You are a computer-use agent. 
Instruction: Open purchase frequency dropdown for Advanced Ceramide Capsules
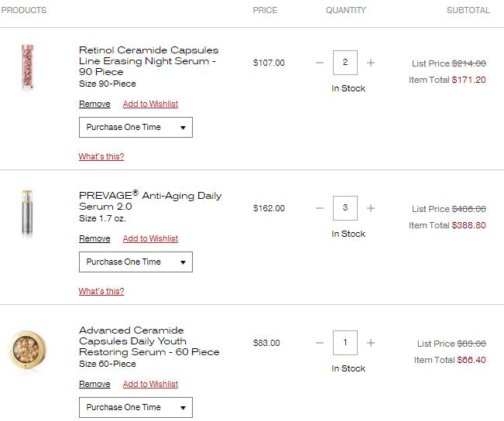click(135, 407)
